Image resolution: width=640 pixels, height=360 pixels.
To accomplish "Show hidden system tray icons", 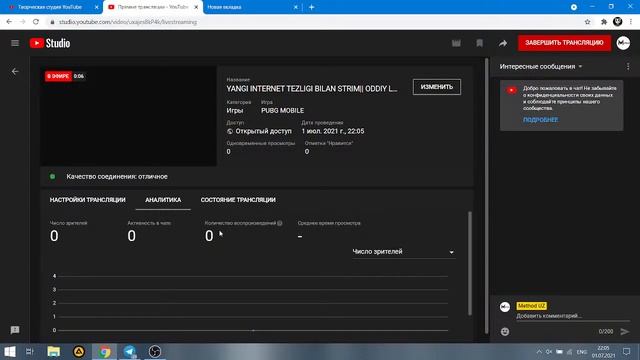I will click(539, 351).
